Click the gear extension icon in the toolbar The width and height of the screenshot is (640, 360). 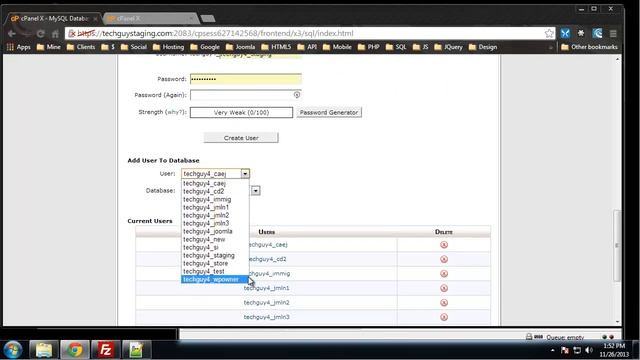click(x=581, y=33)
